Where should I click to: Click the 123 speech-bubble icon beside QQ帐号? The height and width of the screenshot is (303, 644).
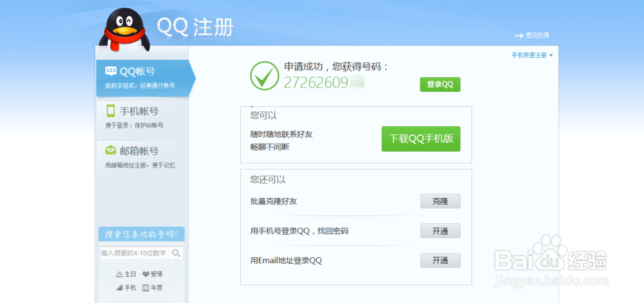point(111,71)
